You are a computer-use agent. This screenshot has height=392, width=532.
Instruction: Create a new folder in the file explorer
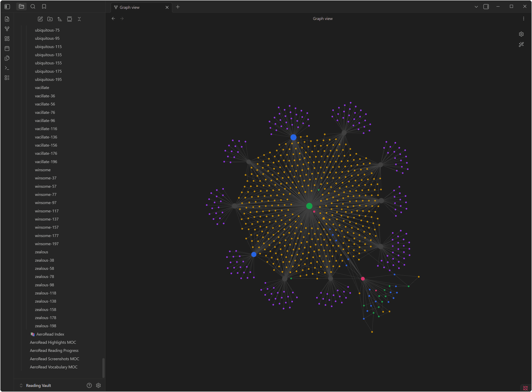tap(50, 19)
